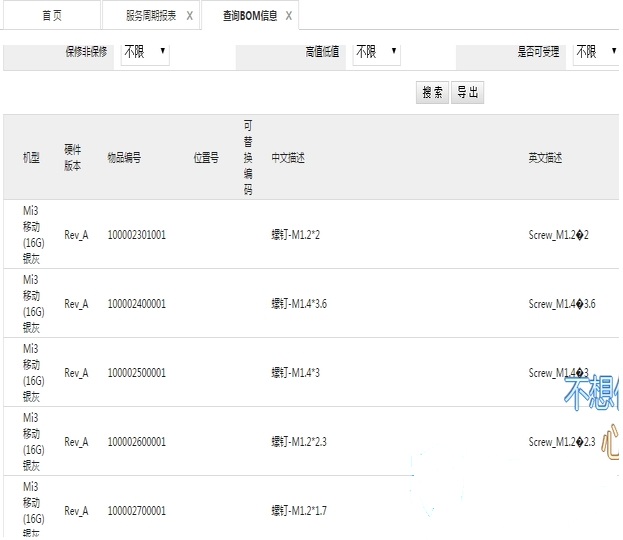Click Rev_A in the 100002301001 row
This screenshot has height=540, width=623.
[76, 235]
